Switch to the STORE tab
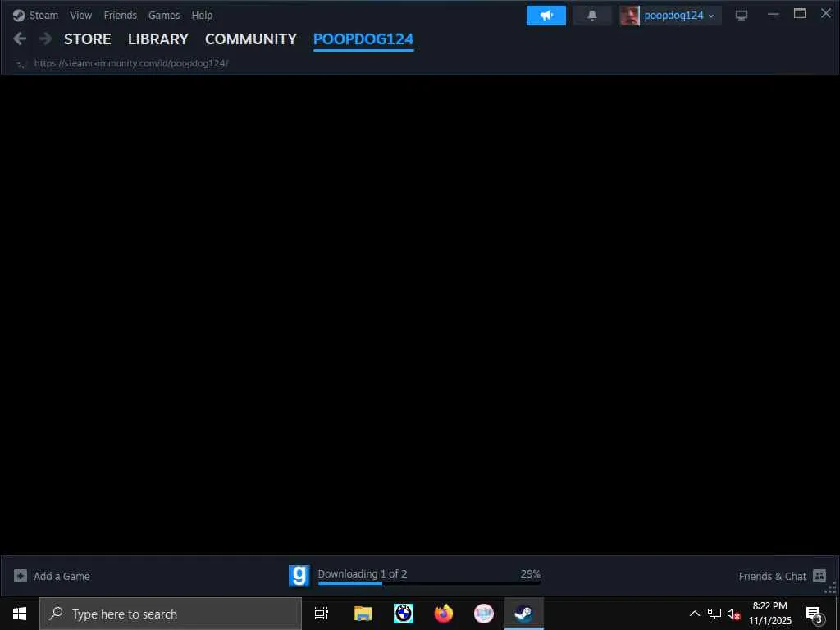 [87, 39]
